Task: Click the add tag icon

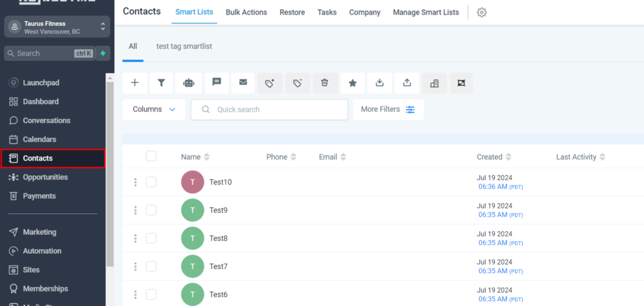Action: (x=270, y=83)
